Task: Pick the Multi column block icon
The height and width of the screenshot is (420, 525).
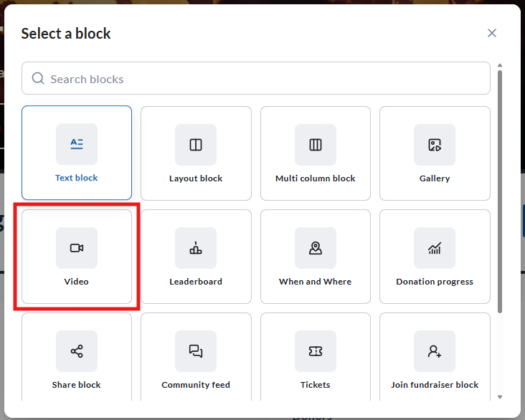Action: tap(316, 145)
